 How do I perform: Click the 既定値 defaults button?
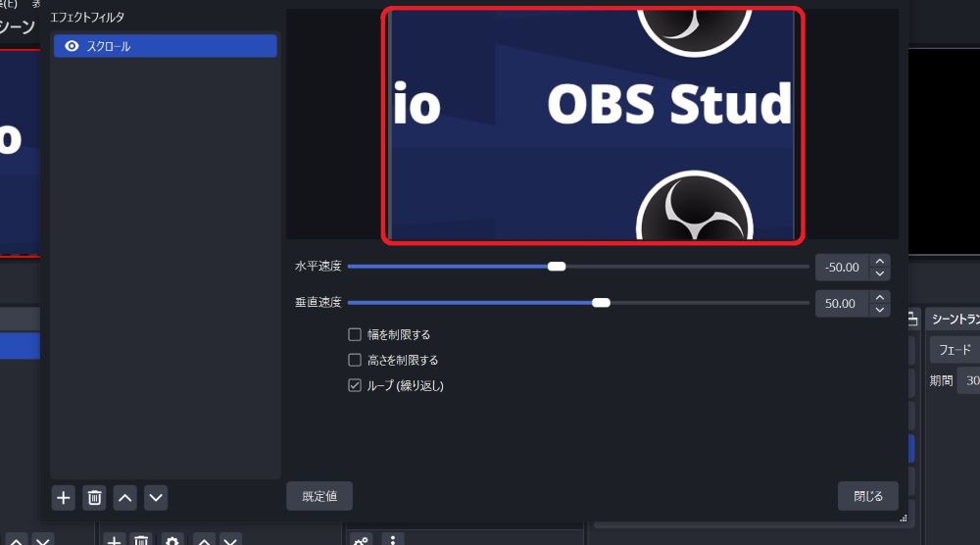click(319, 496)
